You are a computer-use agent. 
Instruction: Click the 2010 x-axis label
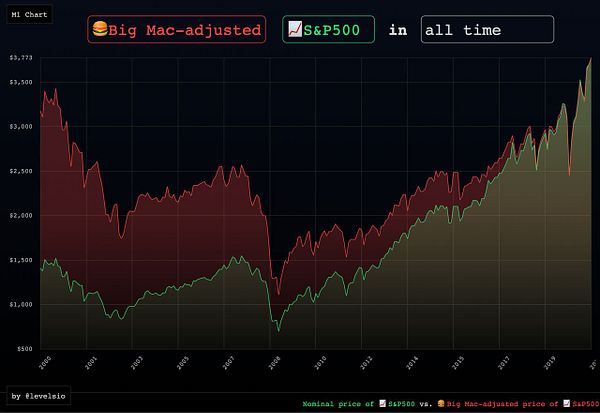point(320,362)
